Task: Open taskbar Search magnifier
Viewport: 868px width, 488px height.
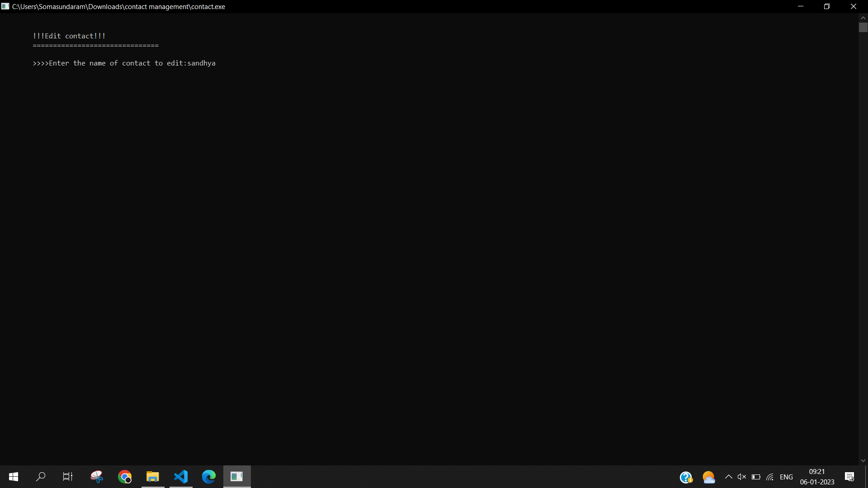Action: (41, 477)
